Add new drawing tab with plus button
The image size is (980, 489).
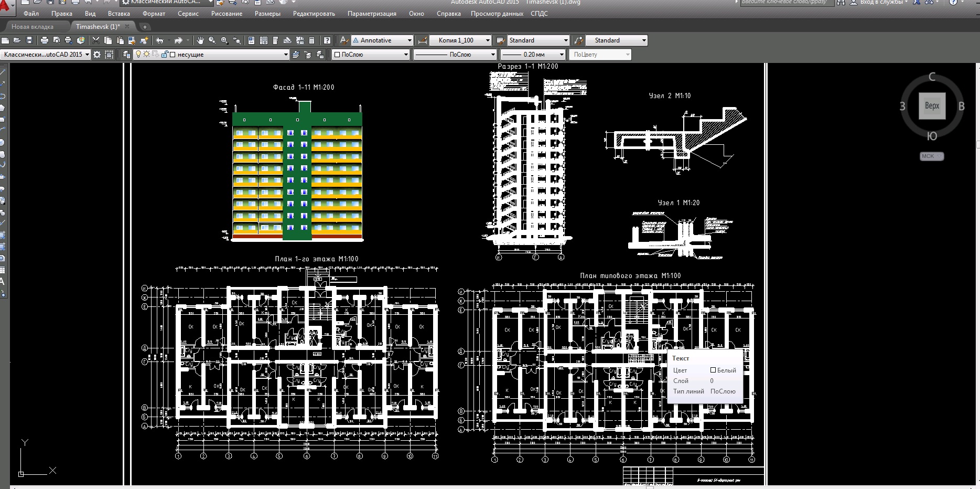pos(145,27)
